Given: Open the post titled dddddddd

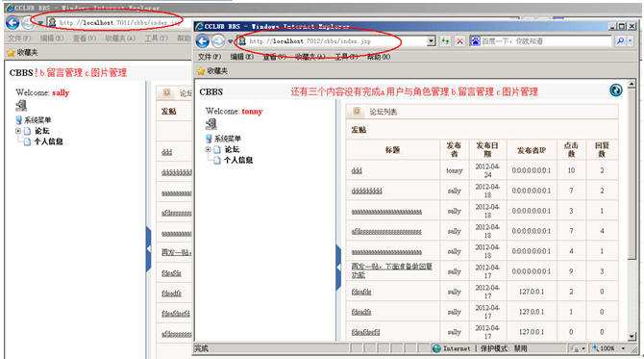Looking at the screenshot, I should coord(367,191).
